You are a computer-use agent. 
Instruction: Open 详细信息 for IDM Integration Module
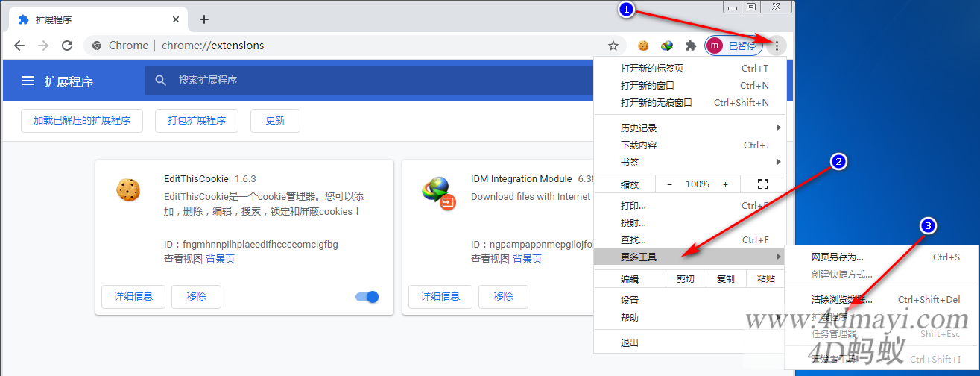coord(440,296)
